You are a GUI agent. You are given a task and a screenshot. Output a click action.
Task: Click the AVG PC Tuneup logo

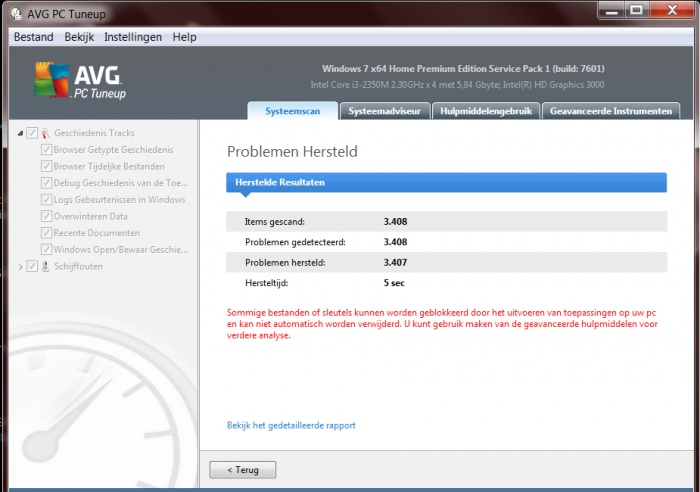coord(80,81)
